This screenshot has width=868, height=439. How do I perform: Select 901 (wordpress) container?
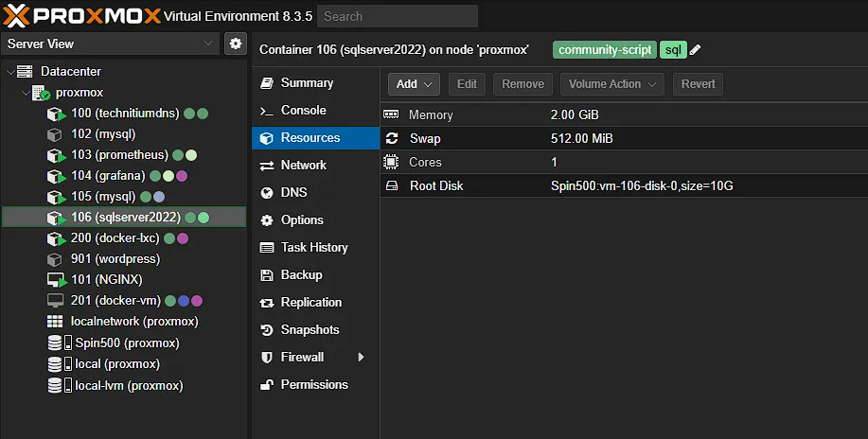coord(124,259)
